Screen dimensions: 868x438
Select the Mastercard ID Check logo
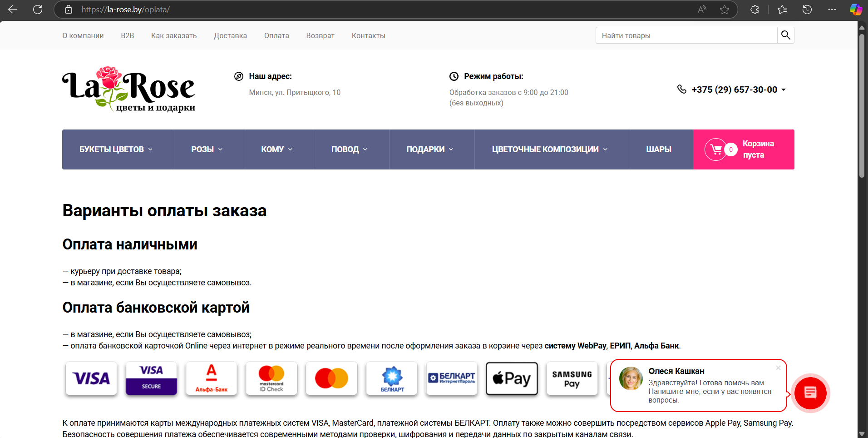tap(271, 378)
